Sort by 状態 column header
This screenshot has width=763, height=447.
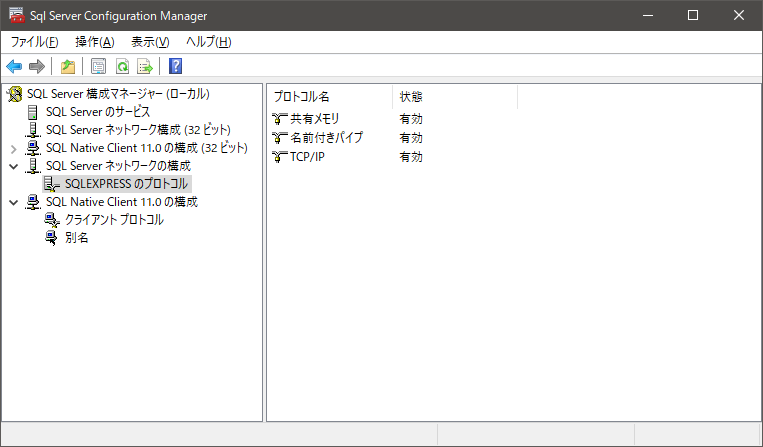click(454, 97)
